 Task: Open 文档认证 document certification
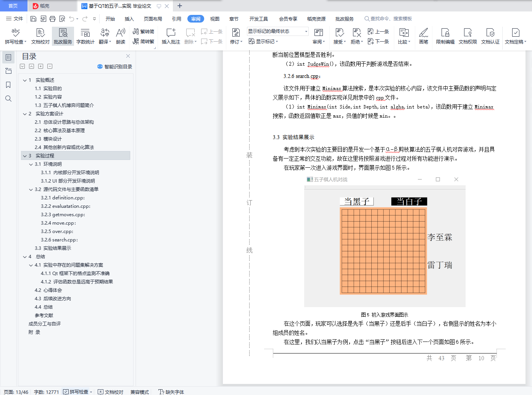490,36
